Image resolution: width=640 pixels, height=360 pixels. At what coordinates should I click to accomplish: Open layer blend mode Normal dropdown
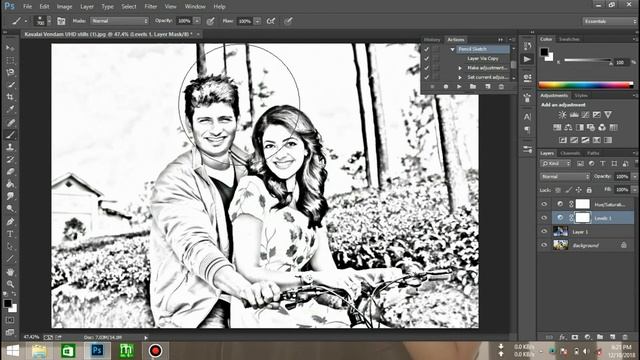pyautogui.click(x=565, y=177)
